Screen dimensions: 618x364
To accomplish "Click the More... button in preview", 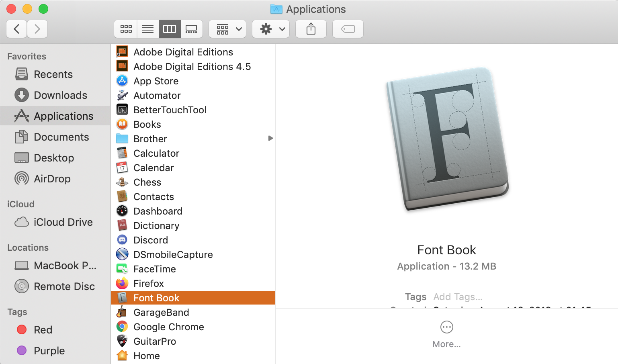I will [446, 335].
